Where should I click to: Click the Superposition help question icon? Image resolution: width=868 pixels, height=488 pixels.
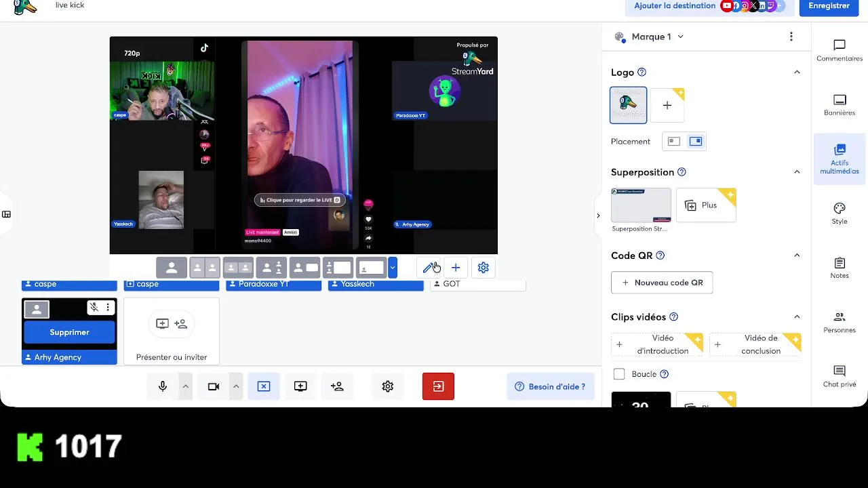point(682,172)
